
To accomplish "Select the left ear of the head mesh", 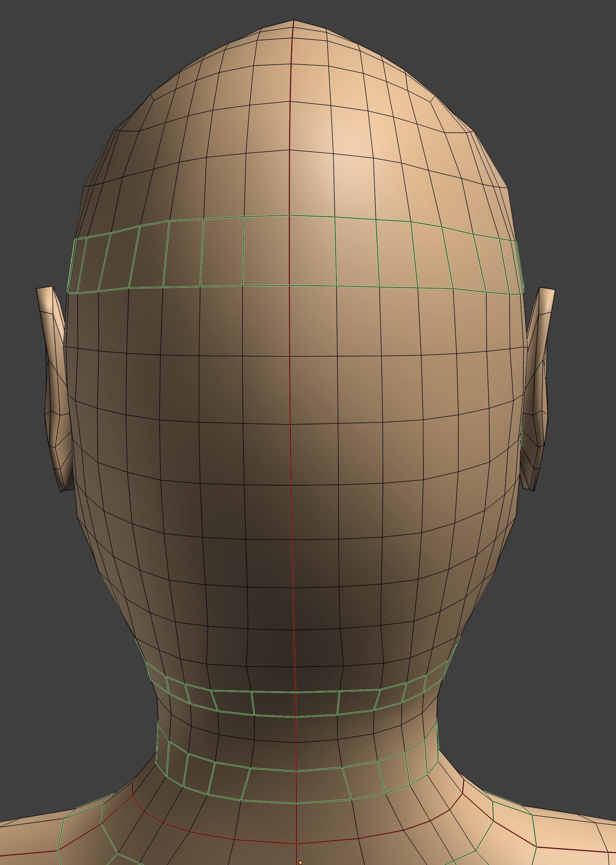I will (55, 389).
